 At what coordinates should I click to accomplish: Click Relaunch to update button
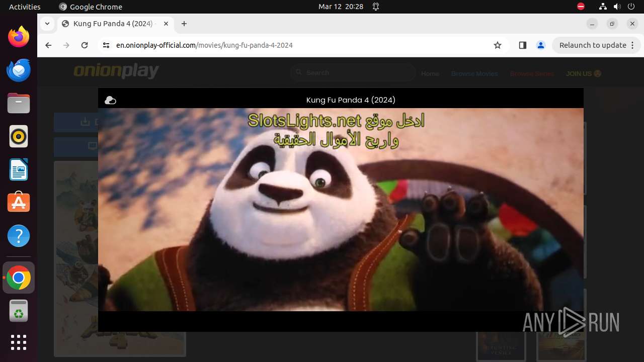click(x=593, y=45)
